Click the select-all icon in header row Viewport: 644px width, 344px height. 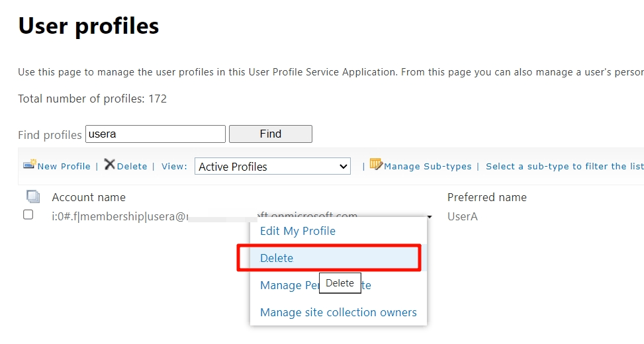[x=32, y=196]
